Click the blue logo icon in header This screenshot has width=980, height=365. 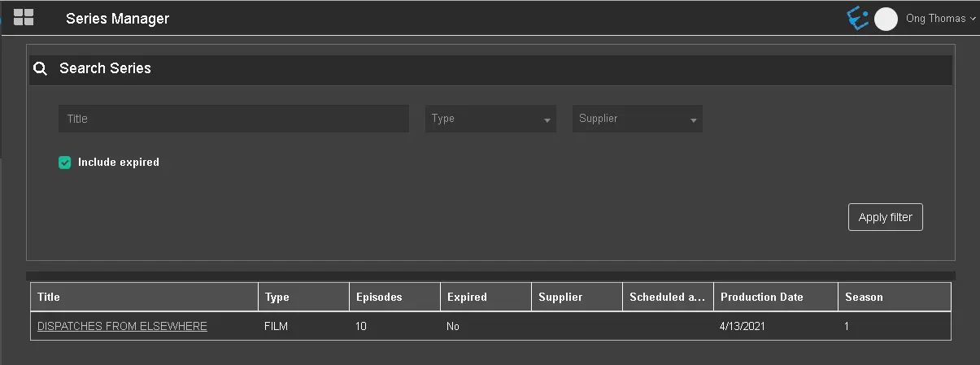857,18
